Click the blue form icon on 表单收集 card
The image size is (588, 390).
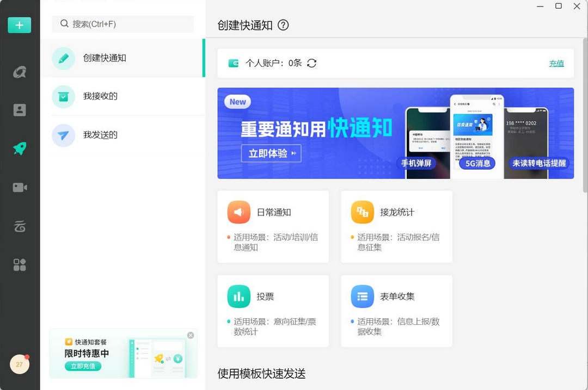point(362,296)
